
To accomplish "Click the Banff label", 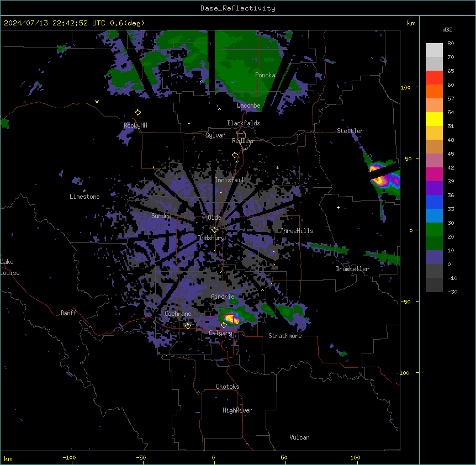I will 68,313.
